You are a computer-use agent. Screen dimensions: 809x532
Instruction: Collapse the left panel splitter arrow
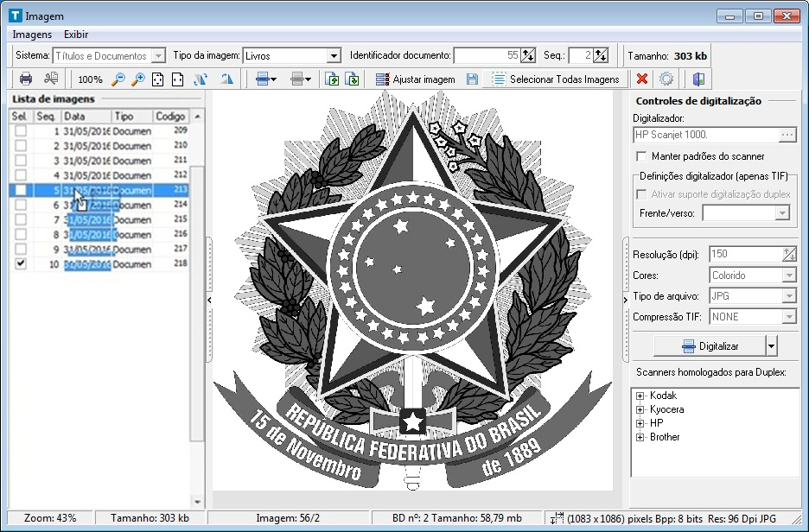[x=209, y=300]
